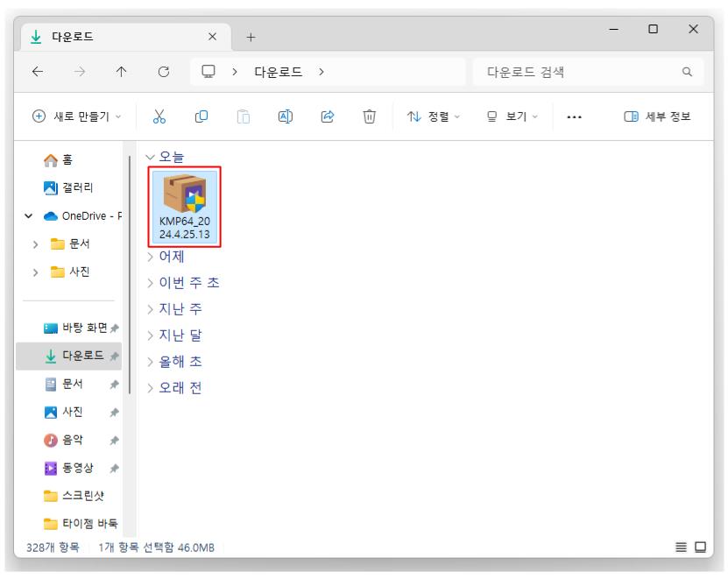Close the 다운로드 tab

pos(212,36)
